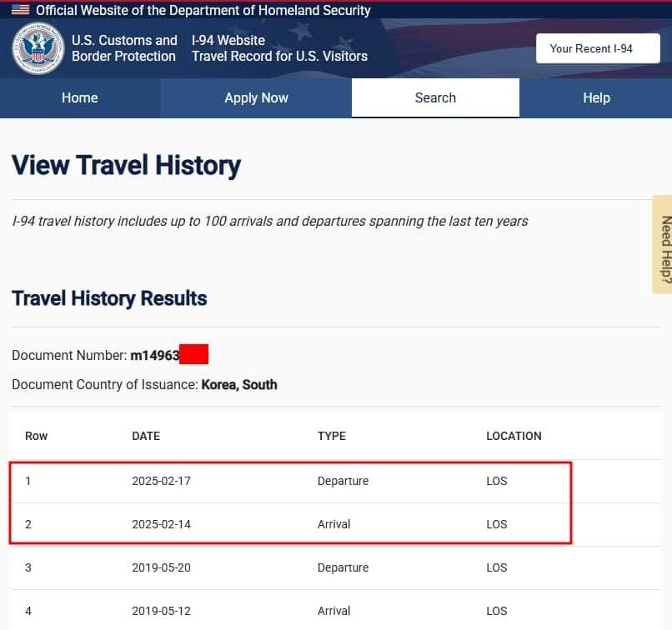Click U.S. Customs and Border Protection title
This screenshot has width=672, height=630.
[123, 48]
